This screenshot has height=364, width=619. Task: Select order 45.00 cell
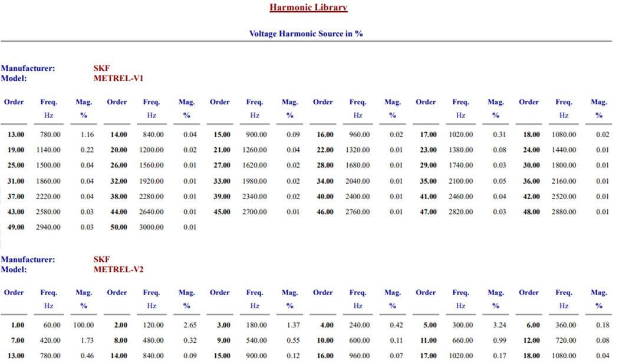(222, 212)
